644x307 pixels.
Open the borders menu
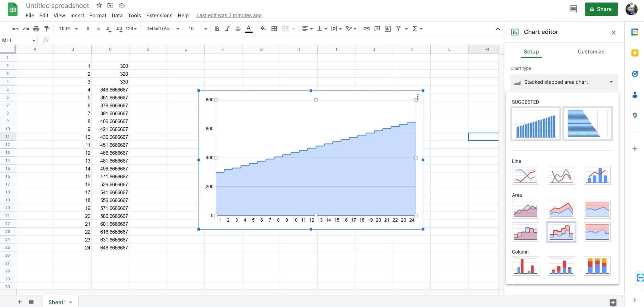click(x=274, y=29)
